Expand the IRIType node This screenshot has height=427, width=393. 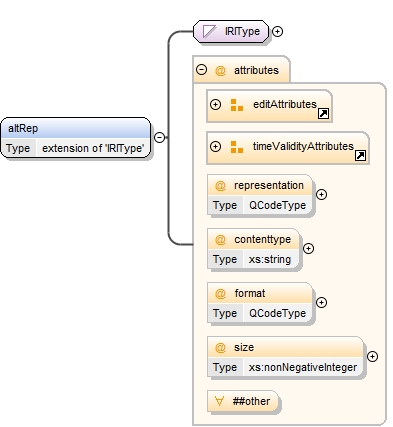[x=277, y=31]
